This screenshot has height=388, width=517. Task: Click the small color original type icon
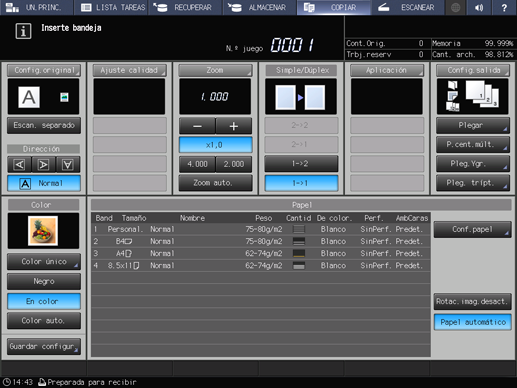pyautogui.click(x=64, y=97)
